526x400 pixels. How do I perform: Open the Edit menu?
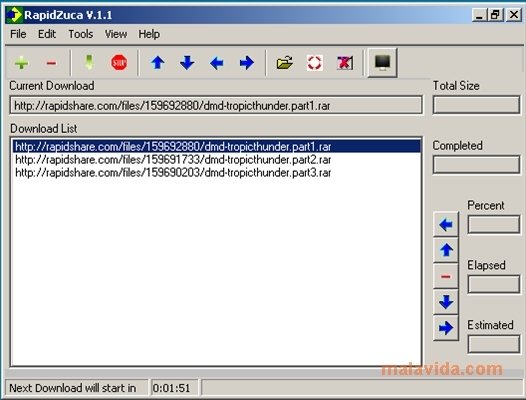pyautogui.click(x=47, y=34)
